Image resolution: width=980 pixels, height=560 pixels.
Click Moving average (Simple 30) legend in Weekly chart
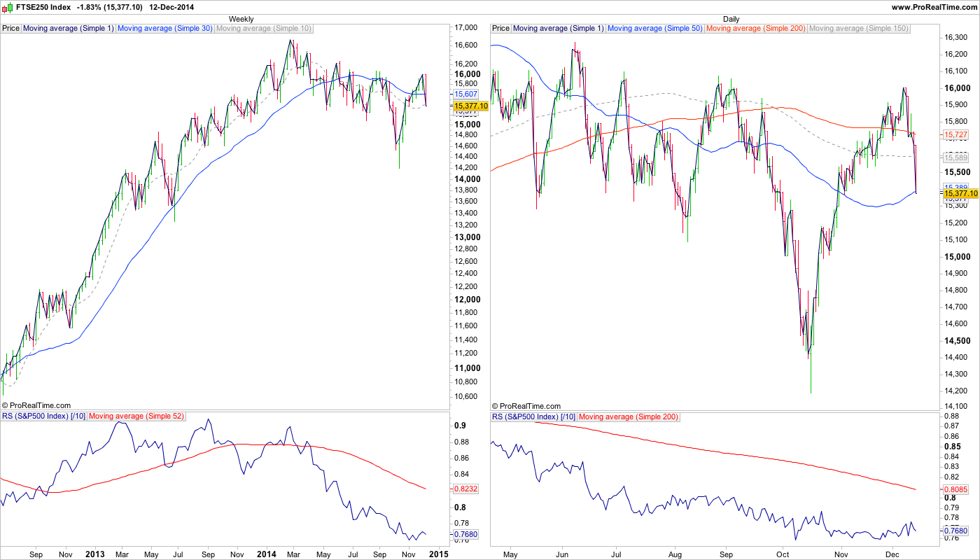click(x=165, y=29)
